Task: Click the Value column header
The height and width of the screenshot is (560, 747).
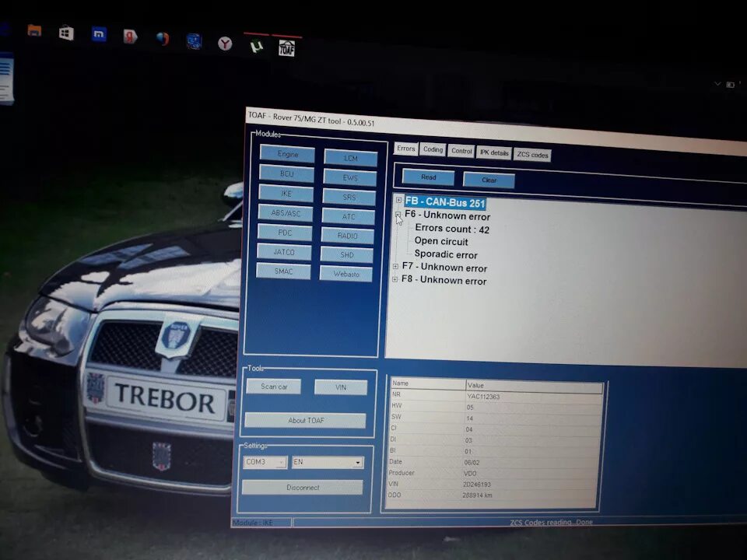Action: 535,387
